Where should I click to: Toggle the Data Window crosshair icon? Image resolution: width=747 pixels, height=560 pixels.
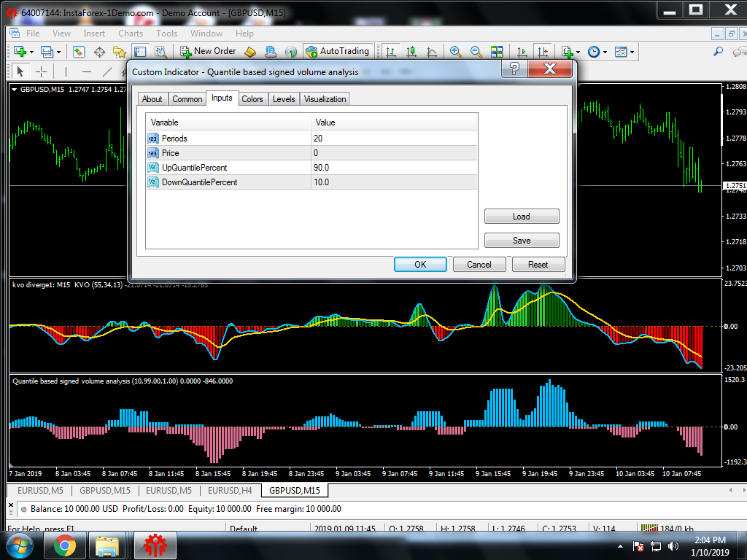coord(99,52)
